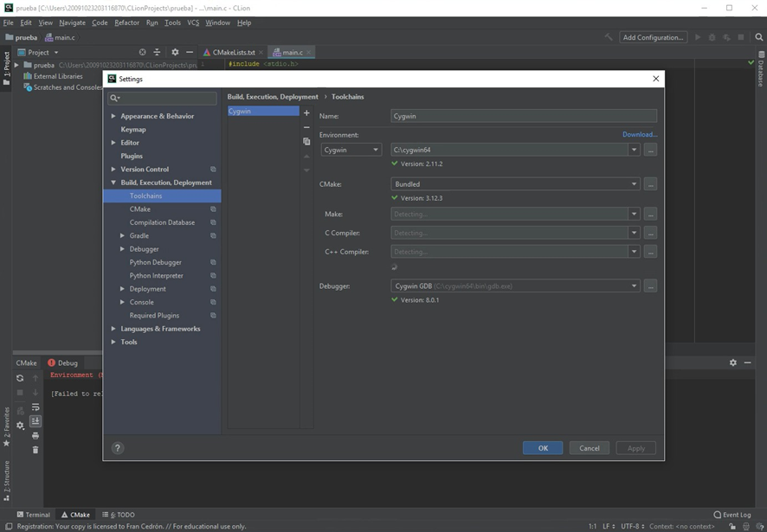
Task: Switch to main.c editor tab
Action: (292, 52)
